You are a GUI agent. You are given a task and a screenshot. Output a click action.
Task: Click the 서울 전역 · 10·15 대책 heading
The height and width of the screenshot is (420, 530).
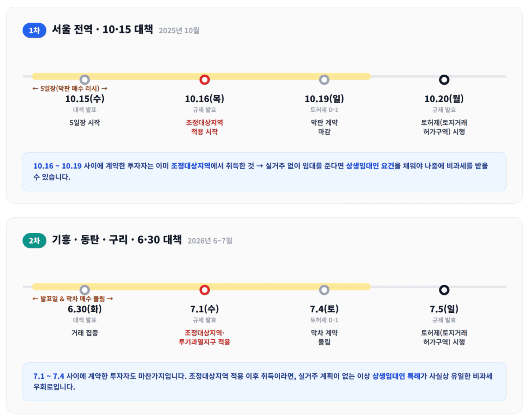pos(103,29)
